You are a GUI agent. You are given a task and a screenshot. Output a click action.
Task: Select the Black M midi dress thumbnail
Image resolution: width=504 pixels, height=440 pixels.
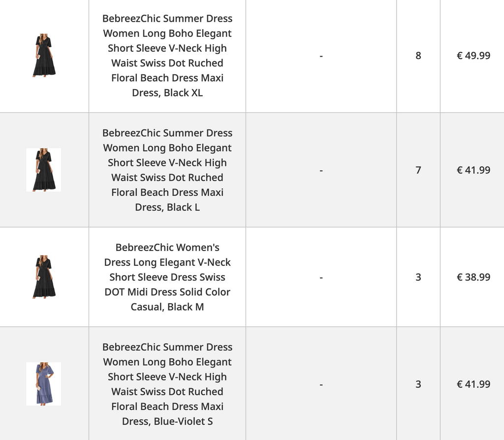[x=44, y=277]
